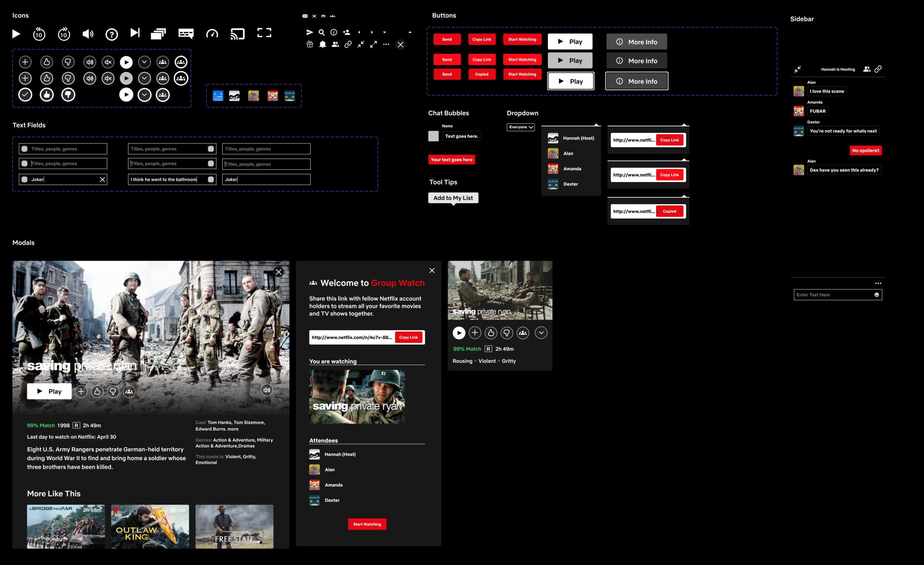Click the large fullscreen corners icon

pyautogui.click(x=264, y=32)
